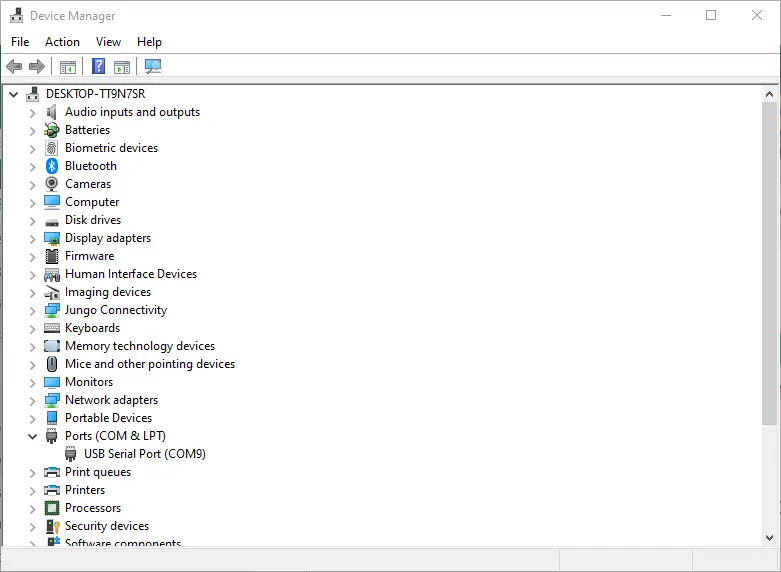Select the Human Interface Devices entry
The height and width of the screenshot is (572, 781).
[130, 274]
